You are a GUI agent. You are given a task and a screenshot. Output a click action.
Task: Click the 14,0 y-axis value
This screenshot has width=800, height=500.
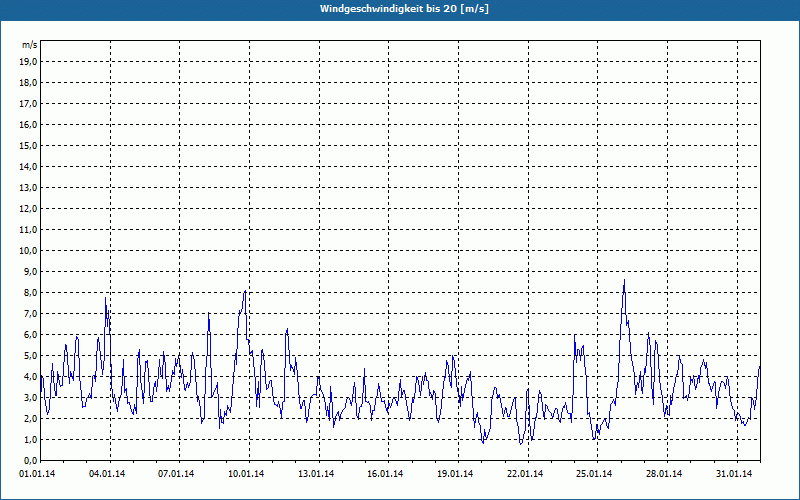point(28,166)
